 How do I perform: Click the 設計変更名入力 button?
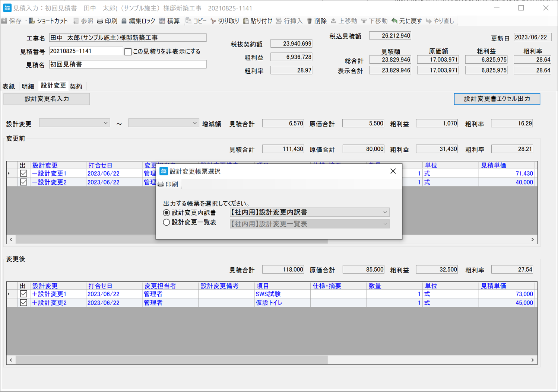pyautogui.click(x=47, y=99)
